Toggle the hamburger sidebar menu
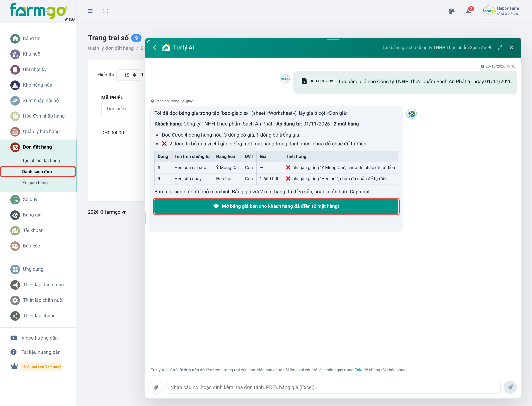The height and width of the screenshot is (406, 532). tap(90, 11)
